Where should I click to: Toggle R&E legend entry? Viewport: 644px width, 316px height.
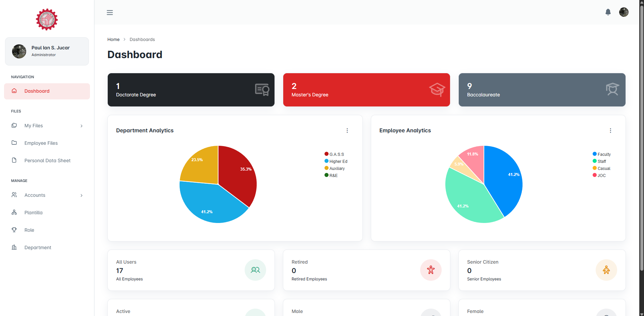[x=331, y=175]
